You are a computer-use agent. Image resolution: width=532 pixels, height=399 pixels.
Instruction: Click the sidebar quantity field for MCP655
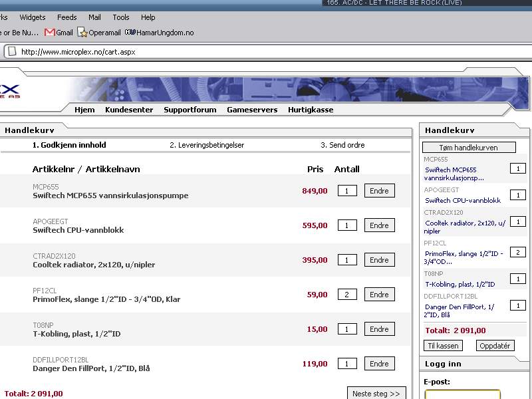tap(518, 169)
